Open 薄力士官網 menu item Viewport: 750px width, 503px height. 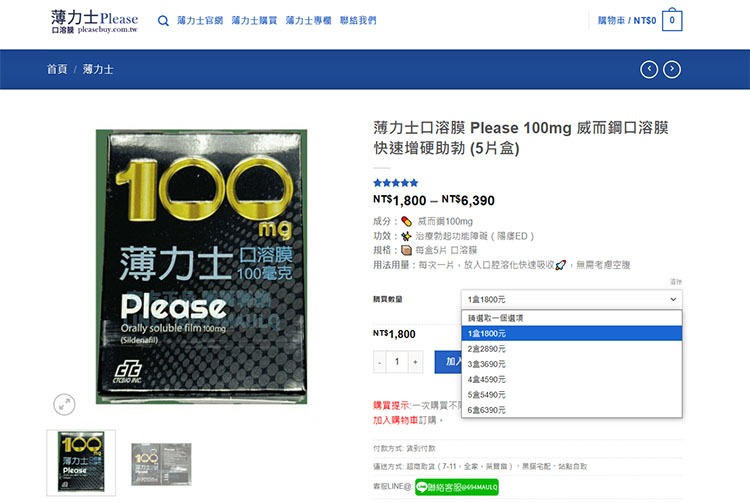[200, 21]
